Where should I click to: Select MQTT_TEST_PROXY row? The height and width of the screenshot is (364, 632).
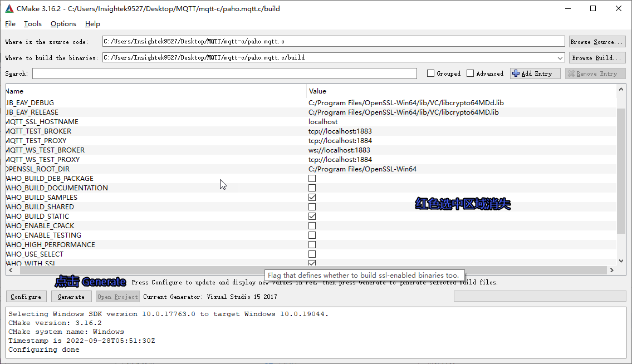click(x=311, y=141)
